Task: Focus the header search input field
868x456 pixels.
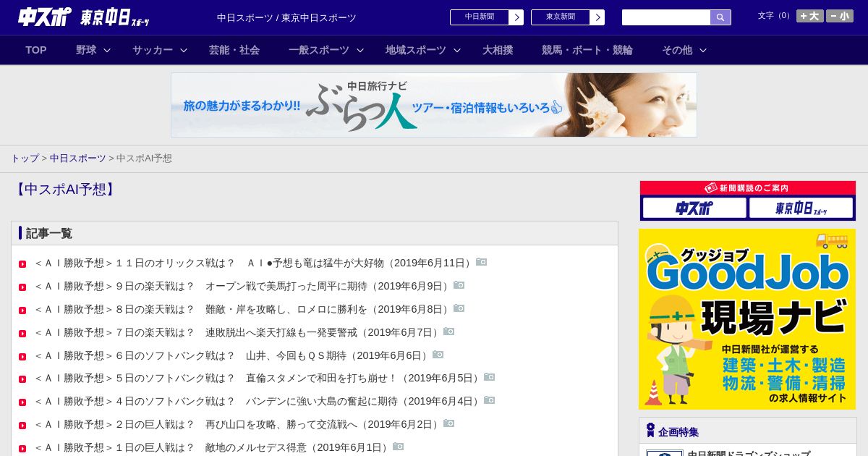Action: [x=666, y=17]
